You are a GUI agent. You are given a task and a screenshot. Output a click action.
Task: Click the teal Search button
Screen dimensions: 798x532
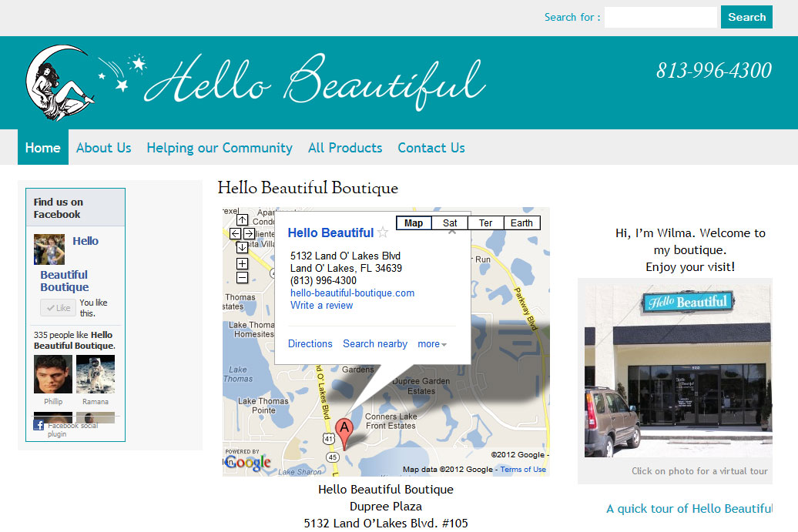746,17
